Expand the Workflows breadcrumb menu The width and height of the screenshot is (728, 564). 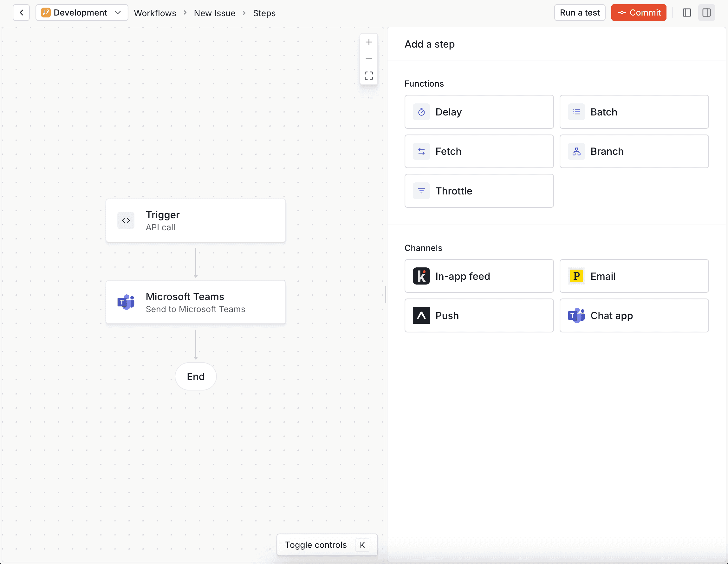pyautogui.click(x=155, y=12)
